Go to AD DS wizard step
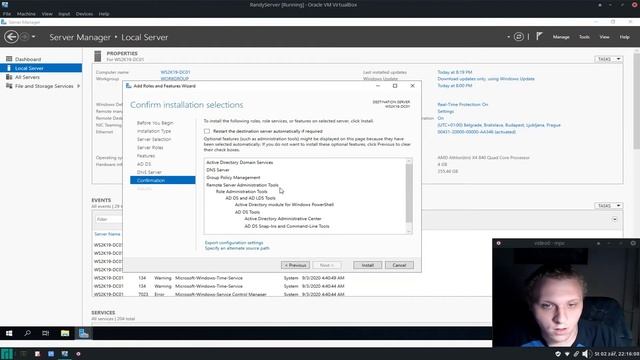 [x=144, y=164]
